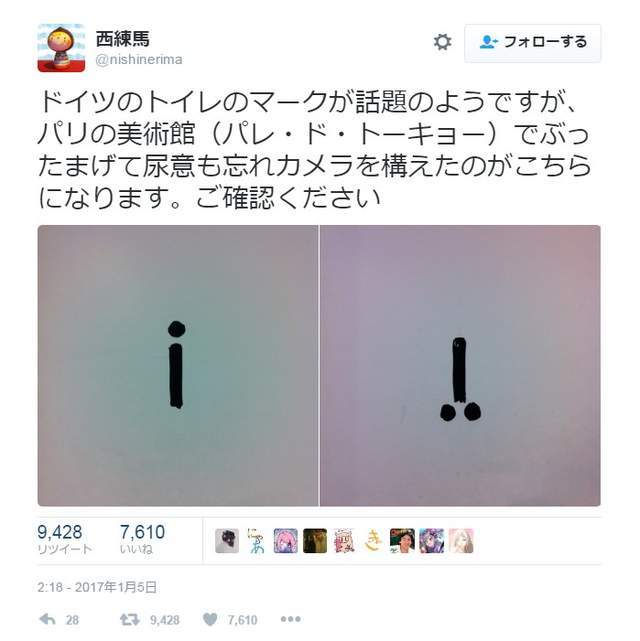Click the first liker's dark avatar
640x641 pixels.
click(x=227, y=541)
